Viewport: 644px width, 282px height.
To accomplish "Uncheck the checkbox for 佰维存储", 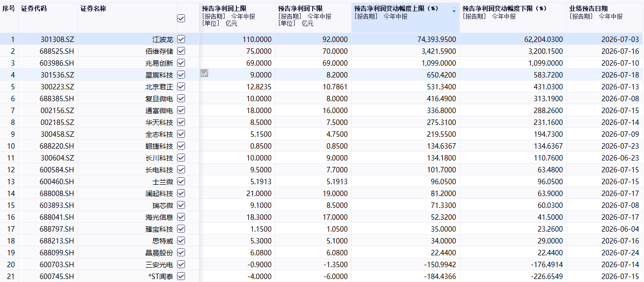I will click(181, 51).
